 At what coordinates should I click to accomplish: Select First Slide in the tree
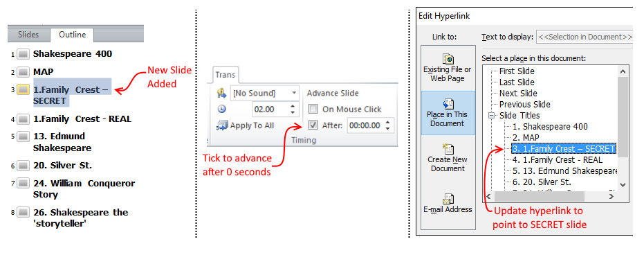pyautogui.click(x=517, y=71)
